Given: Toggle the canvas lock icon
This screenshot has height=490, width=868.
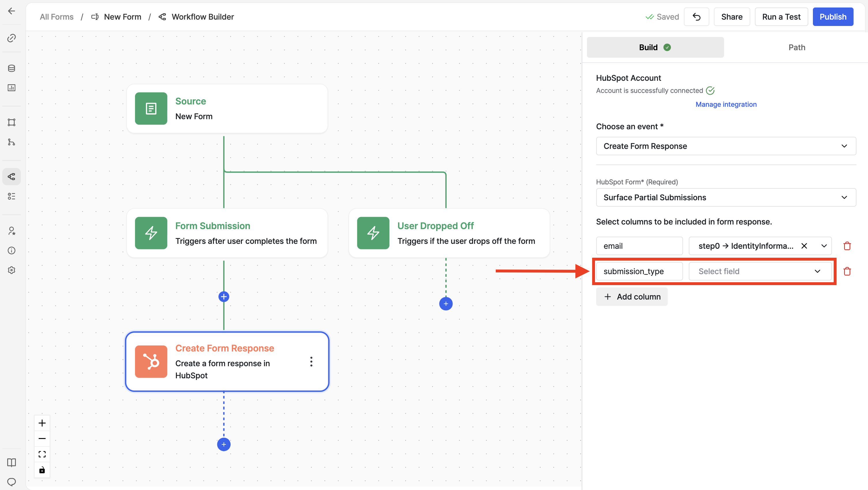Looking at the screenshot, I should coord(42,470).
